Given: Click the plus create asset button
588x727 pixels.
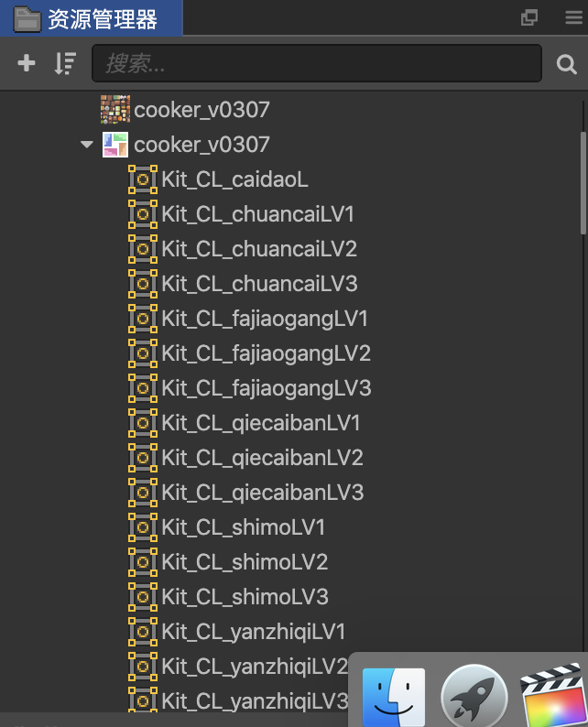Looking at the screenshot, I should click(x=27, y=63).
